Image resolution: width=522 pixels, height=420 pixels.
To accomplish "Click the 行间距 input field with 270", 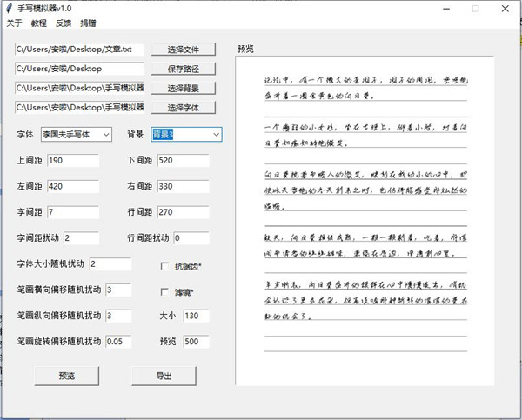I will click(x=183, y=212).
